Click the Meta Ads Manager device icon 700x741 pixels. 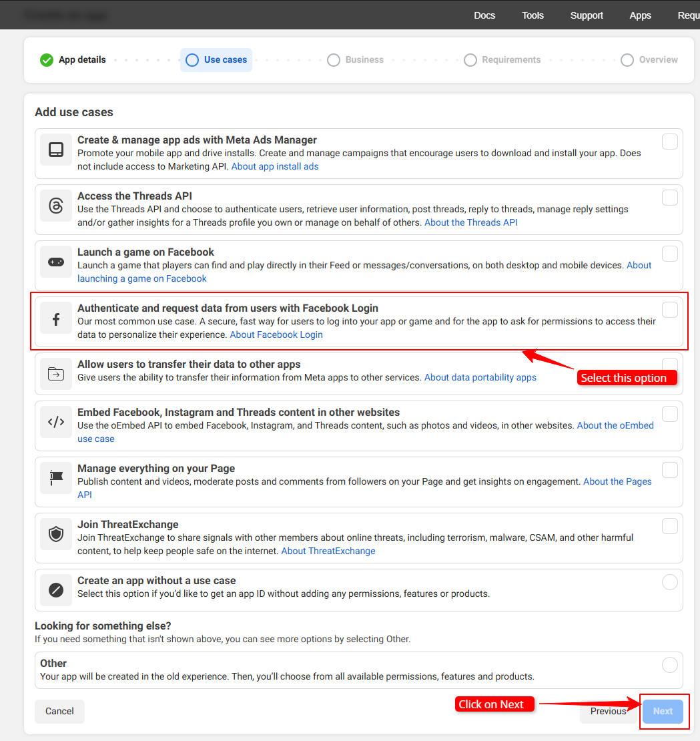click(56, 150)
